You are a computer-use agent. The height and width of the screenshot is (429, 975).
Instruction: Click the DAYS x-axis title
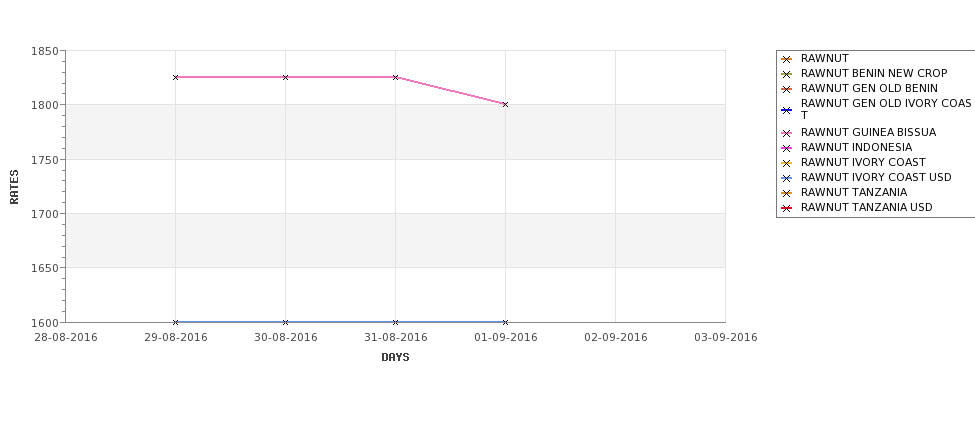395,357
